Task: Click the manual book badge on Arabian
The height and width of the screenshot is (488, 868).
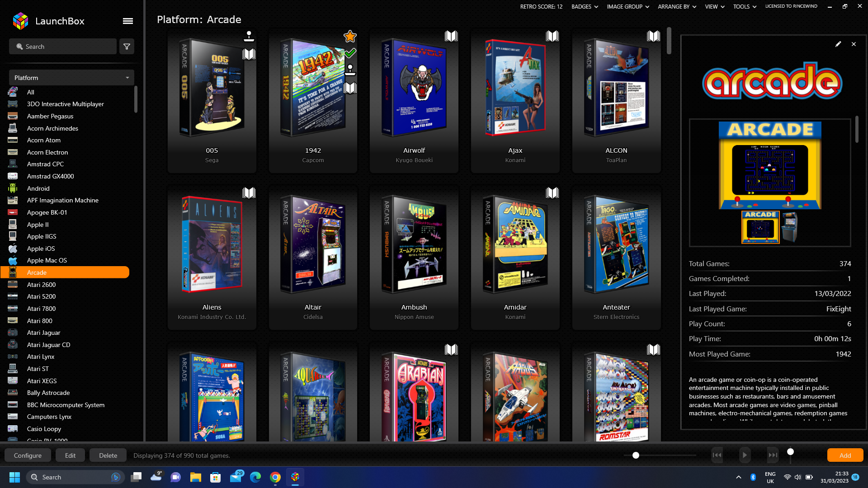Action: pos(451,350)
